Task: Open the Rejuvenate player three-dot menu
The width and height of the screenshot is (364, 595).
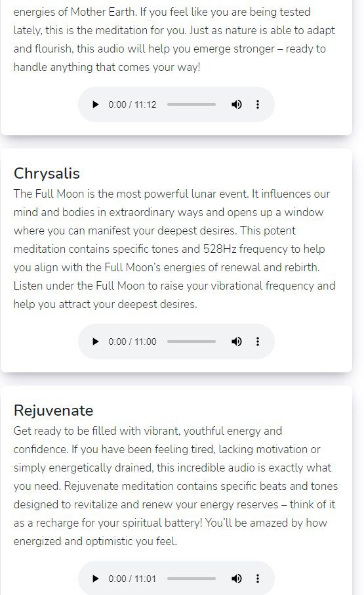Action: point(258,579)
